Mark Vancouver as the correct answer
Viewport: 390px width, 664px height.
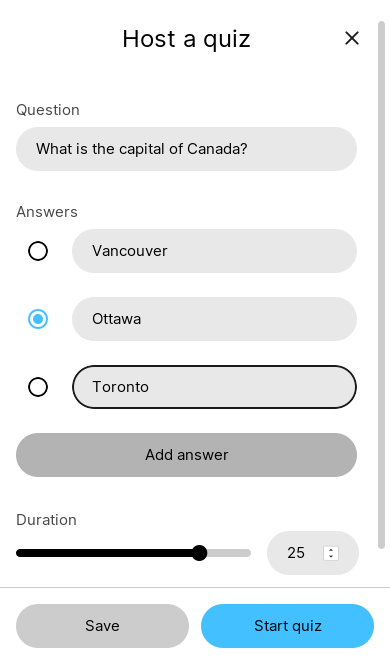click(x=38, y=251)
